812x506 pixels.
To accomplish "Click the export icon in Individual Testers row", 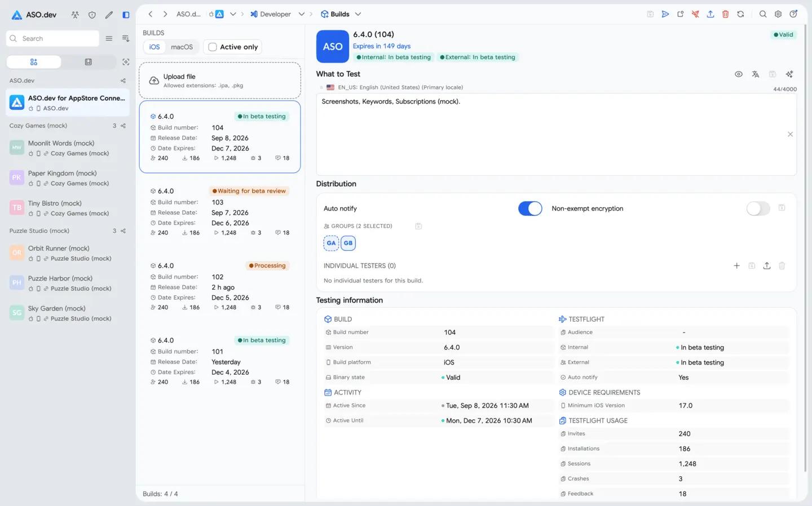I will pos(767,266).
